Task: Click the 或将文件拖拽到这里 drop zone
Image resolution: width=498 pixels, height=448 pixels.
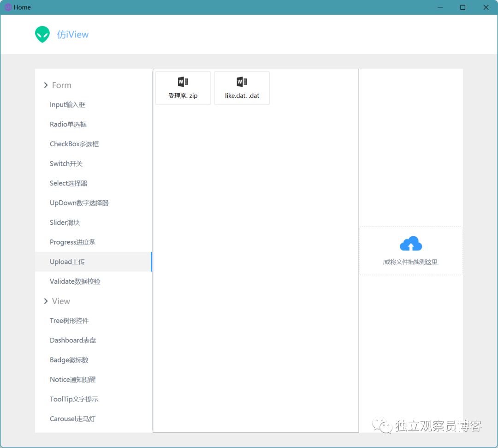Action: pyautogui.click(x=410, y=261)
